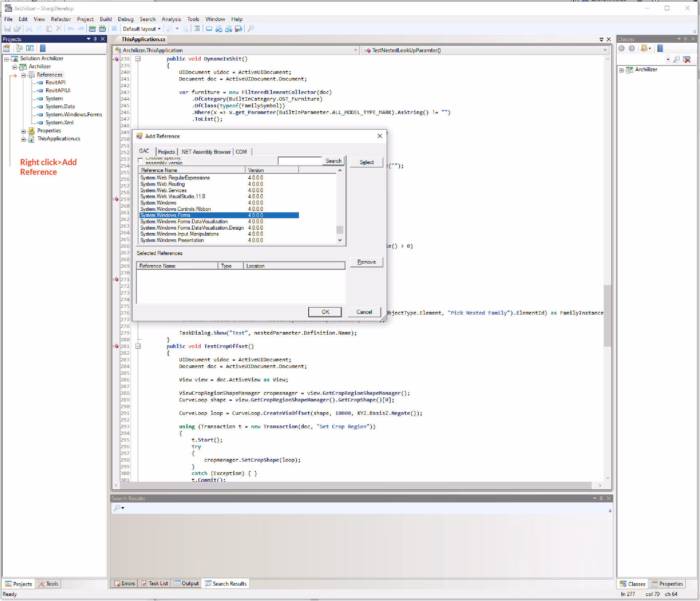Click the magnifier Find toolbar icon
This screenshot has height=601, width=700.
click(x=251, y=29)
